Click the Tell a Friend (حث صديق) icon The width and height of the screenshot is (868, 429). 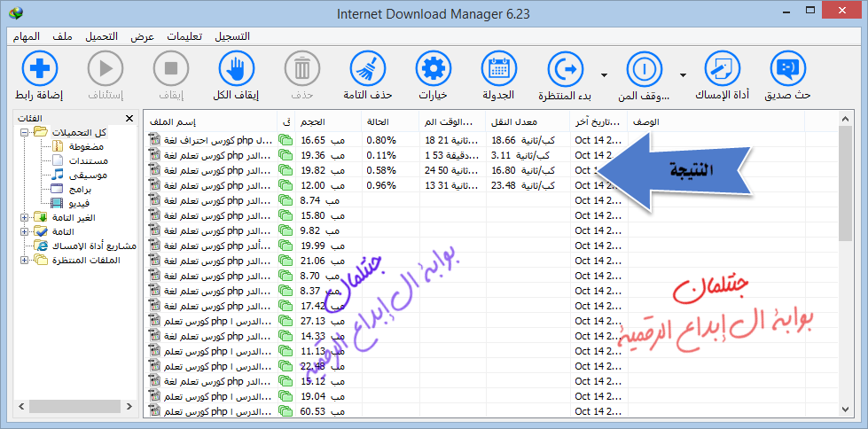coord(789,68)
